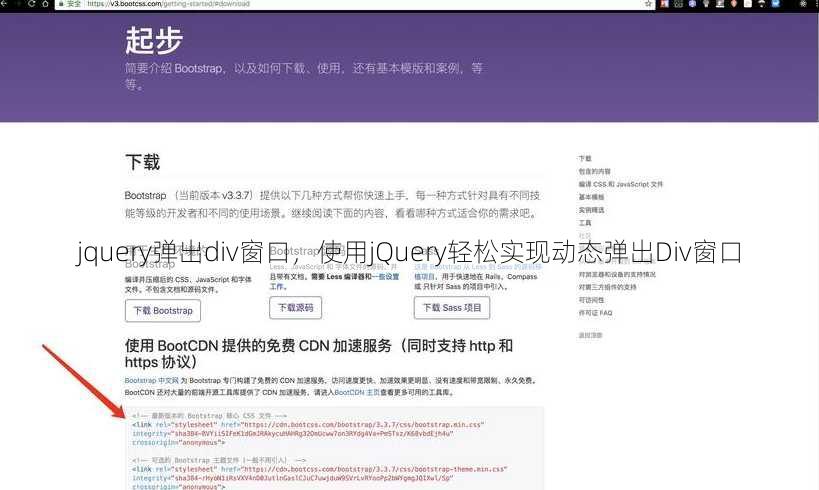The width and height of the screenshot is (819, 490).
Task: Focus the address bar showing v3.bootcss.com
Action: pyautogui.click(x=355, y=4)
